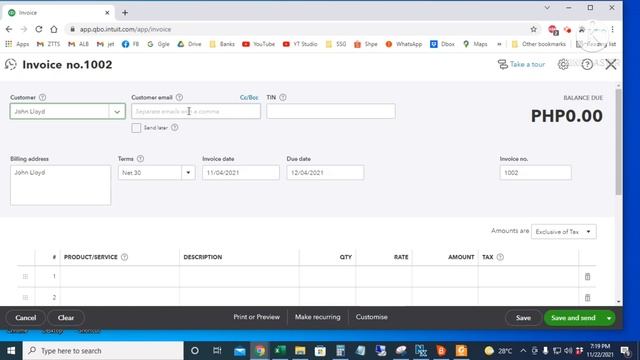Click the Product/Service cell of row 1
640x360 pixels.
[119, 277]
